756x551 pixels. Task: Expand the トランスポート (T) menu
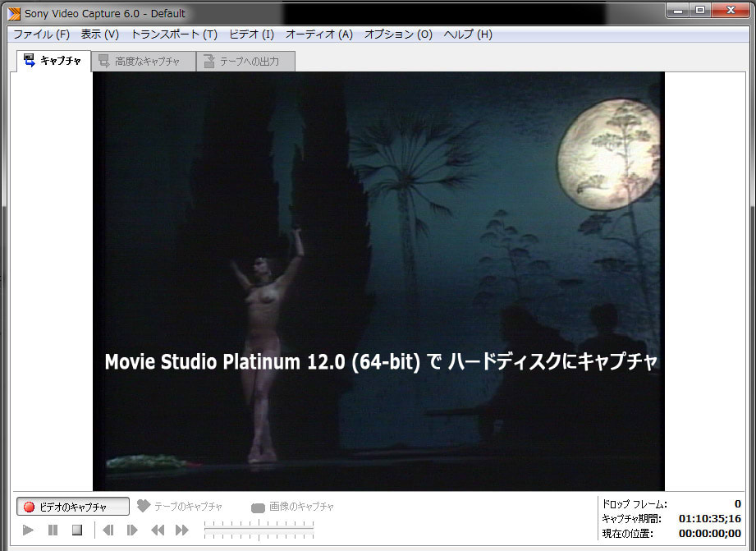point(174,34)
